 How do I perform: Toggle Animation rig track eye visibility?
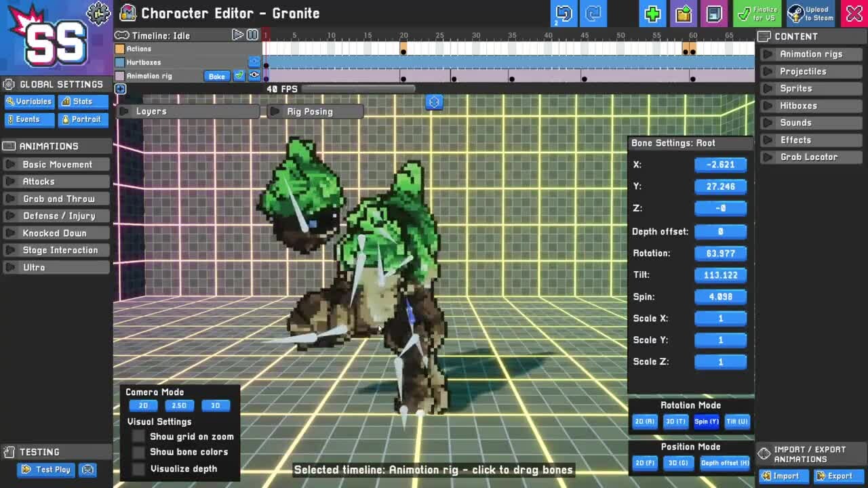254,76
